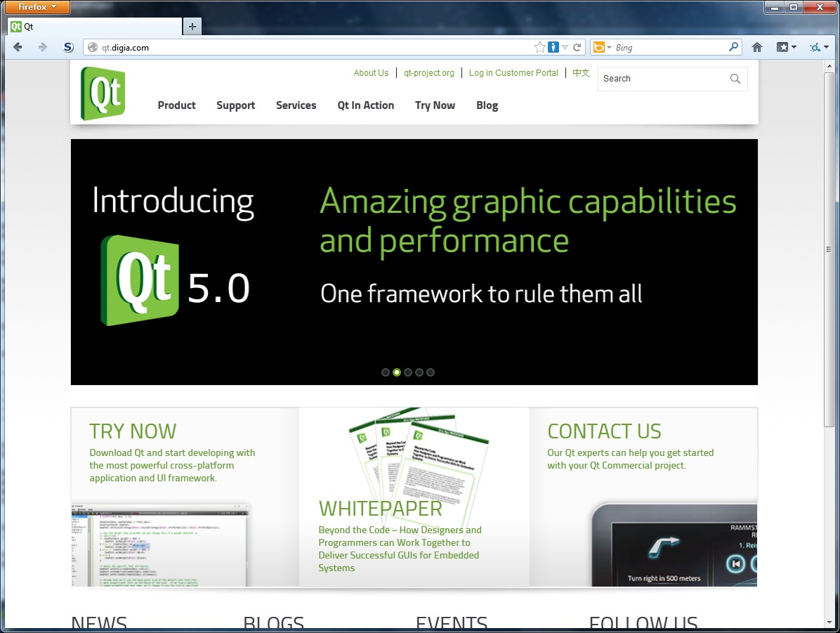
Task: Open the About Us link
Action: coord(371,73)
